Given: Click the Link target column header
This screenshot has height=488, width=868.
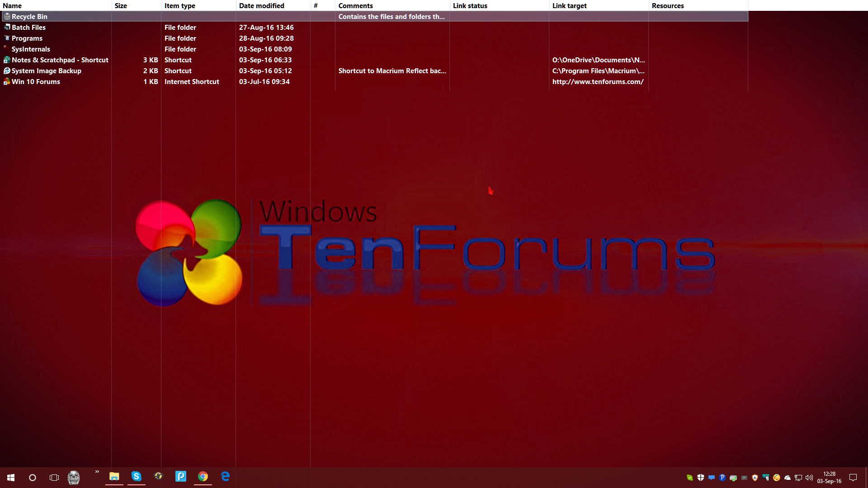Looking at the screenshot, I should 569,6.
